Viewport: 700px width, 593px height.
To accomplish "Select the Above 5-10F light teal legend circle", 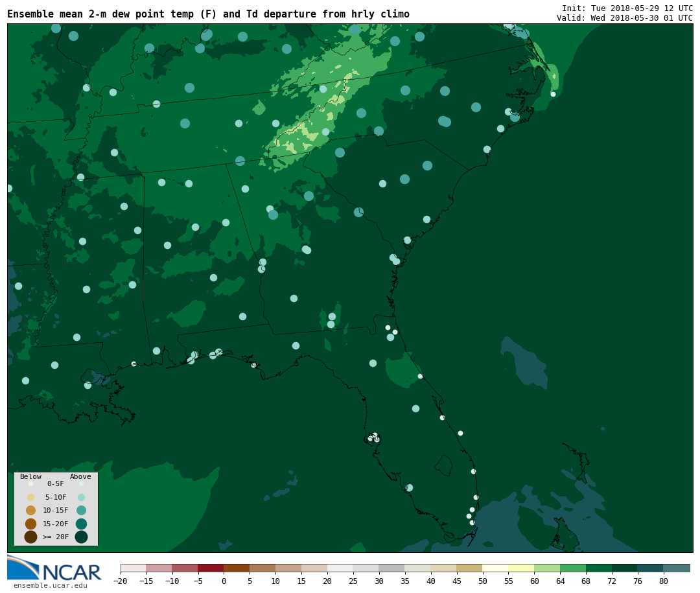I will point(81,497).
